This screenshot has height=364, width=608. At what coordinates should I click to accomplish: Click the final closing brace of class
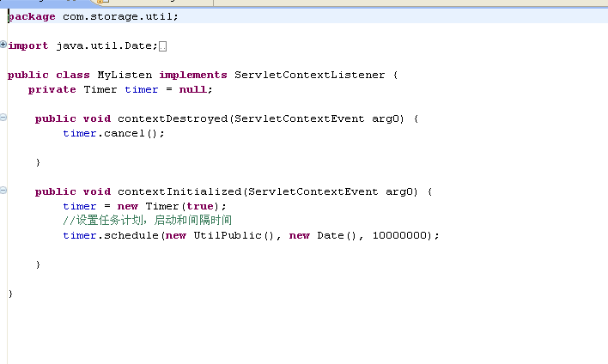10,294
